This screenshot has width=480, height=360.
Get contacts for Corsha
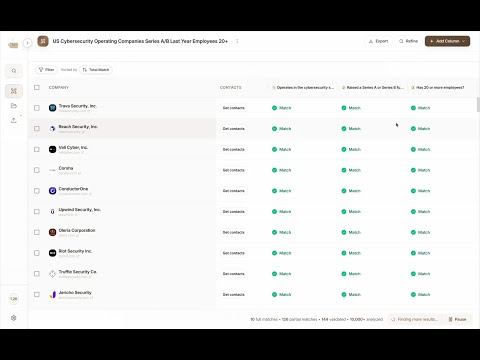click(x=233, y=170)
